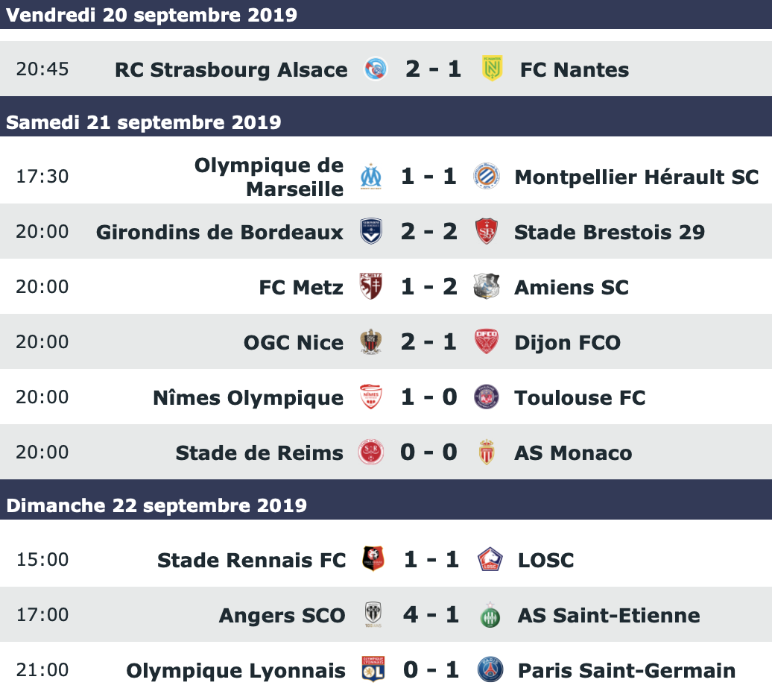This screenshot has height=700, width=772.
Task: Click the FC Metz club crest
Action: pos(370,287)
